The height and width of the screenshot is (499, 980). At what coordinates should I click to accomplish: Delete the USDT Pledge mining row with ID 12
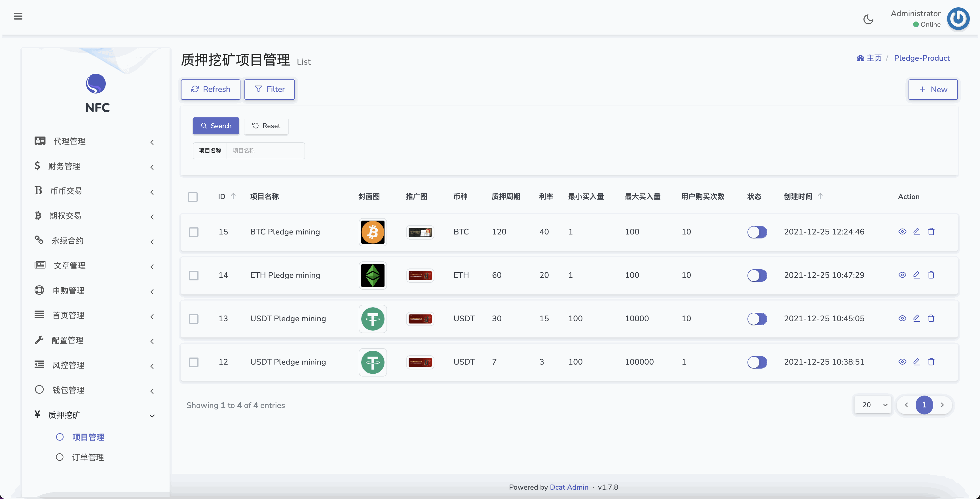point(931,362)
